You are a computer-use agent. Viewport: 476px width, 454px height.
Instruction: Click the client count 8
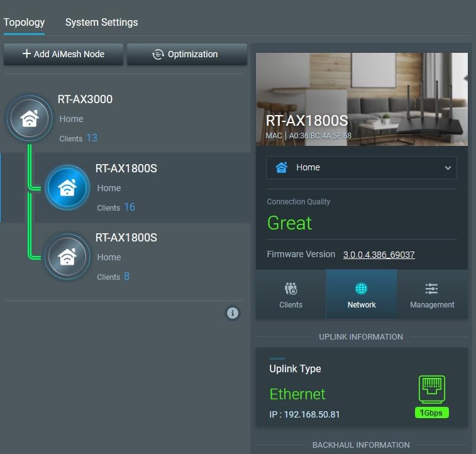tap(126, 277)
